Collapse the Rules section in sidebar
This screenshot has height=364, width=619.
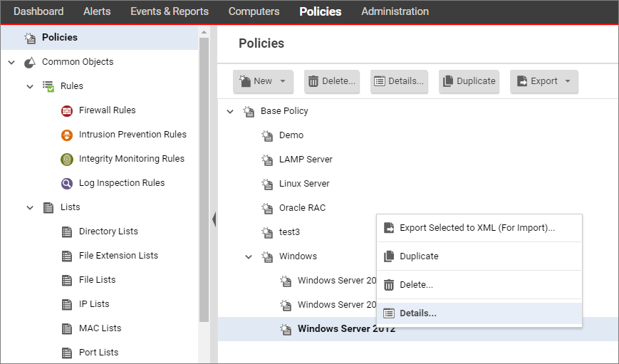click(30, 86)
